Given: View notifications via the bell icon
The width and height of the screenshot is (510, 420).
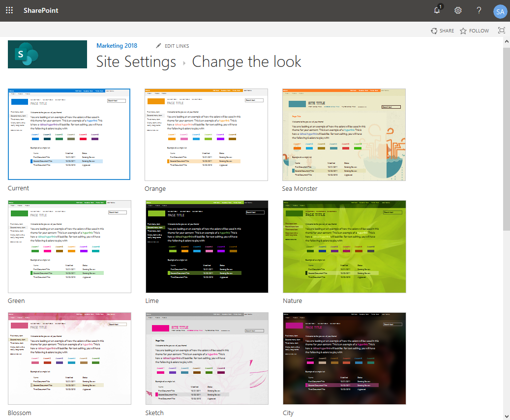Looking at the screenshot, I should pos(436,10).
